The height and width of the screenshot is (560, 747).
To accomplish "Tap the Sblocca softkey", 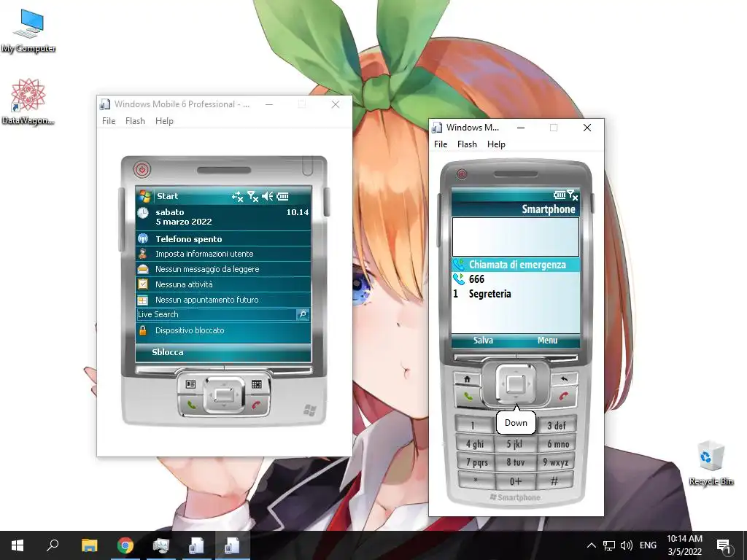I will coord(168,352).
